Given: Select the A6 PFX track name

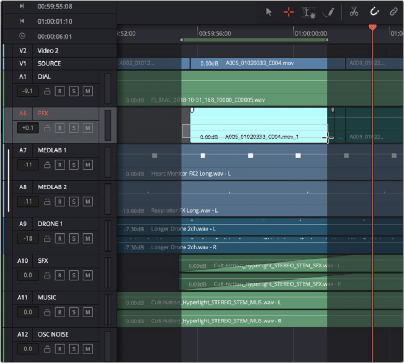Looking at the screenshot, I should pos(43,113).
